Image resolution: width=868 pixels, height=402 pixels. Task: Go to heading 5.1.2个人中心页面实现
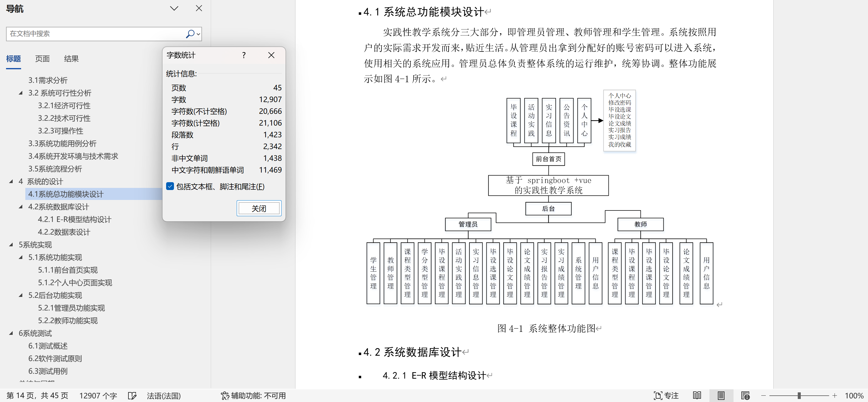tap(75, 282)
